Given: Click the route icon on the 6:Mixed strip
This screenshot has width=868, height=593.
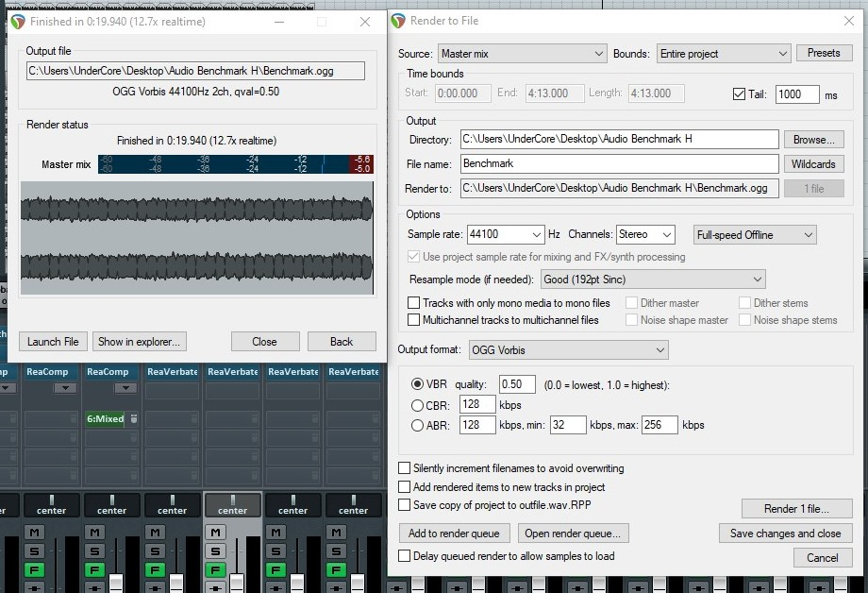Looking at the screenshot, I should tap(94, 587).
